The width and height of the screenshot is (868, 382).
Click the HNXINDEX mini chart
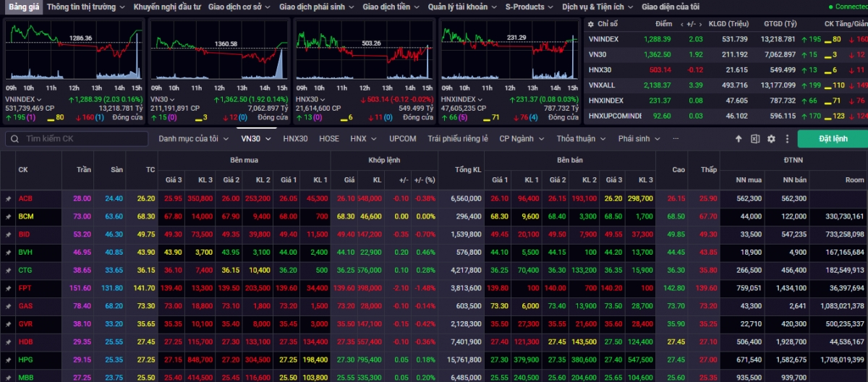509,51
